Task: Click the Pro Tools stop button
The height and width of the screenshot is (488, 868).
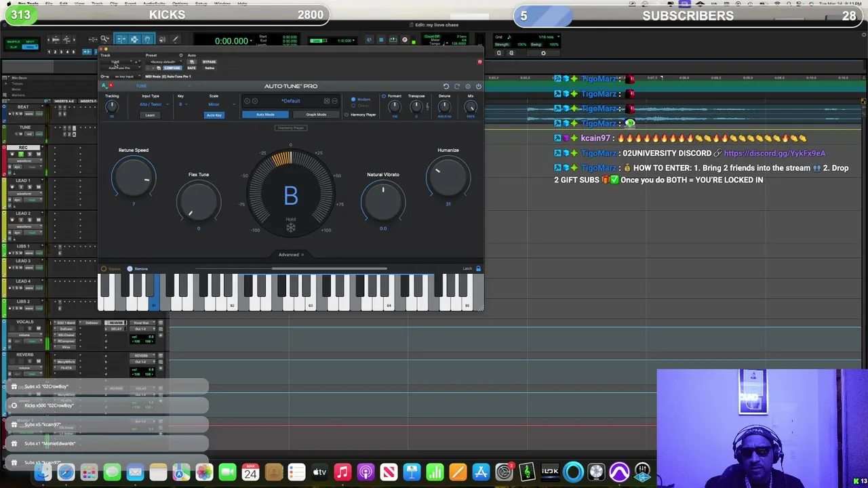Action: coord(381,40)
